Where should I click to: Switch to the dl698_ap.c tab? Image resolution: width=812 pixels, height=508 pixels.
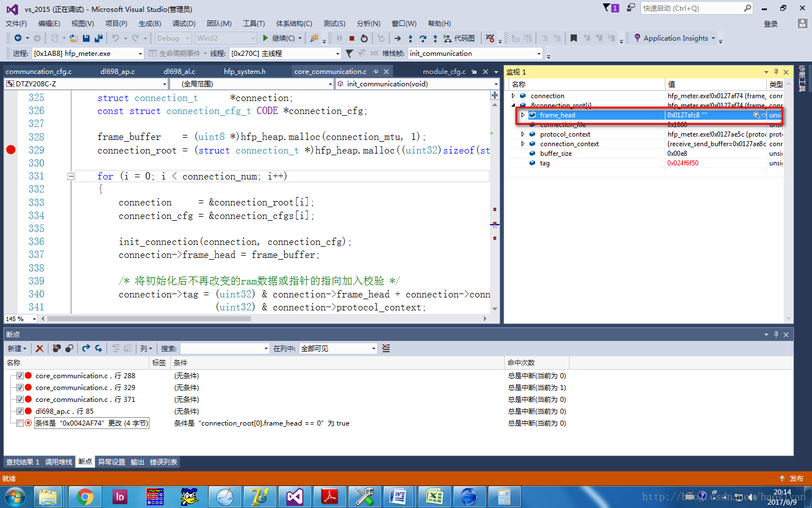point(118,72)
